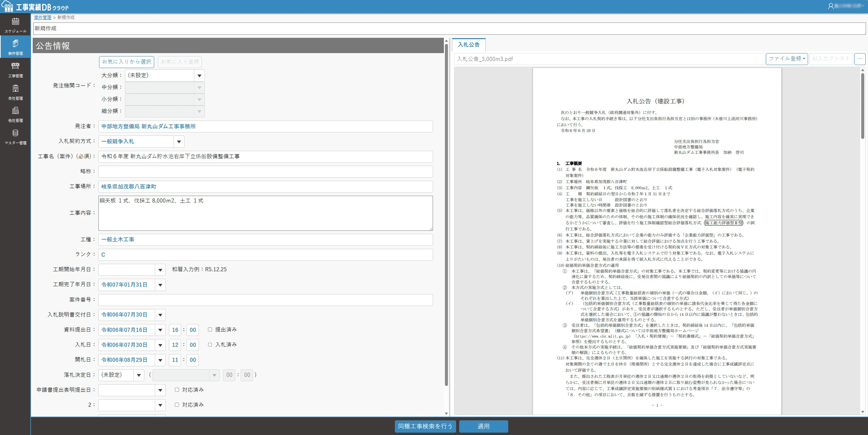Follow the 案件管理 breadcrumb link

[x=43, y=17]
